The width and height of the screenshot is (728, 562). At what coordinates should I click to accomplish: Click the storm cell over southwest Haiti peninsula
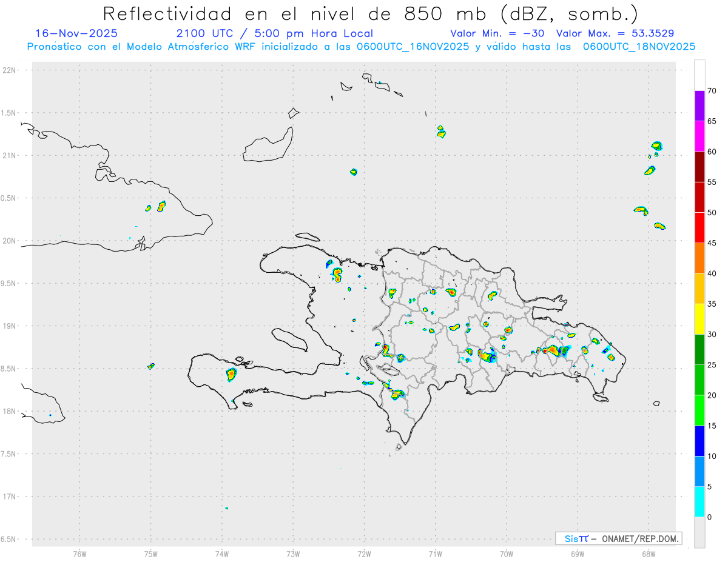pyautogui.click(x=231, y=374)
